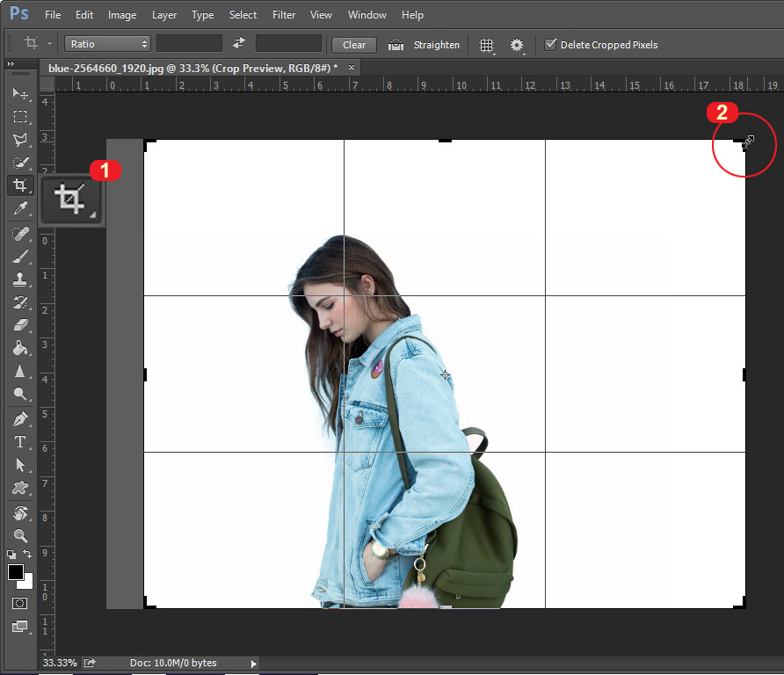Select the Rectangular Marquee tool
Image resolution: width=784 pixels, height=675 pixels.
[20, 116]
